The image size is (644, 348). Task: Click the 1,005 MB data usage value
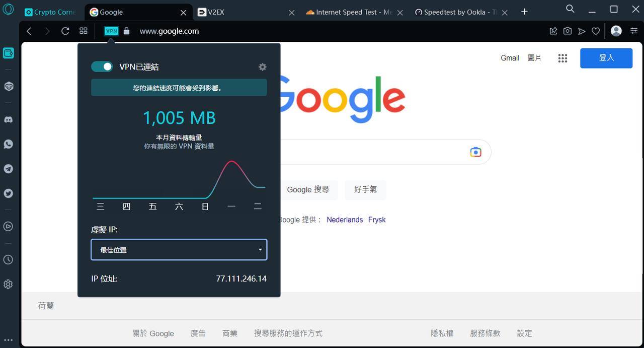[179, 118]
